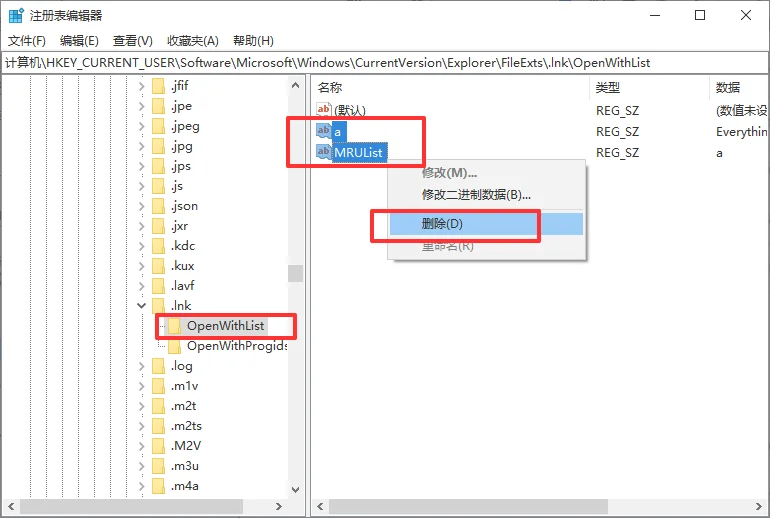Click the .jps folder icon

[x=158, y=166]
